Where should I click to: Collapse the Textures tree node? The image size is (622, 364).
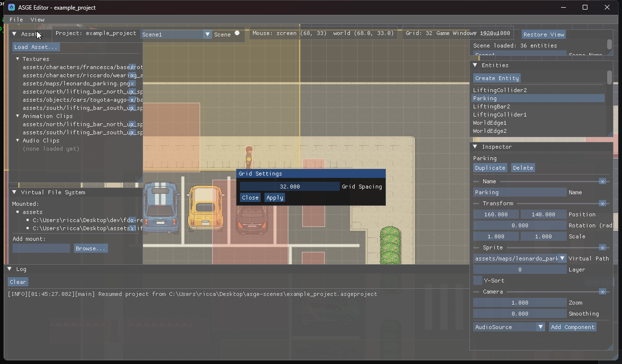pos(17,59)
